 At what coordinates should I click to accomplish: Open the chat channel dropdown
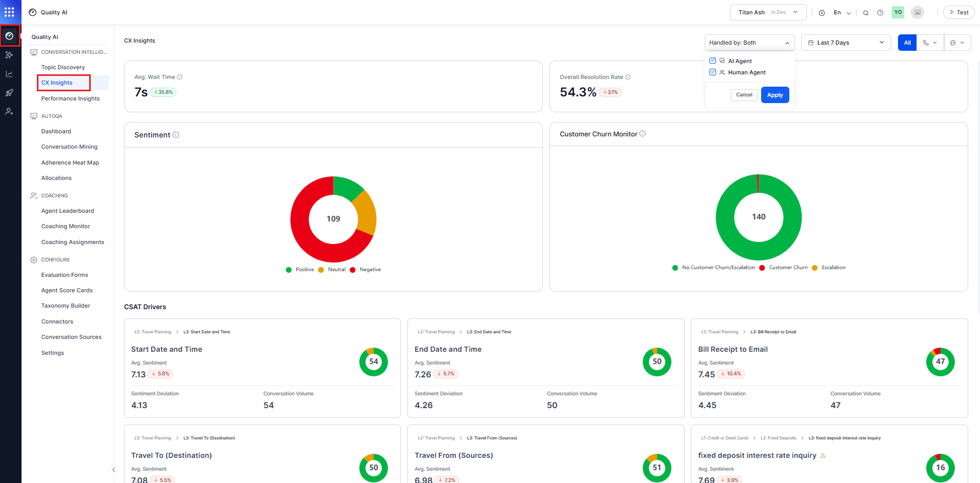tap(957, 43)
